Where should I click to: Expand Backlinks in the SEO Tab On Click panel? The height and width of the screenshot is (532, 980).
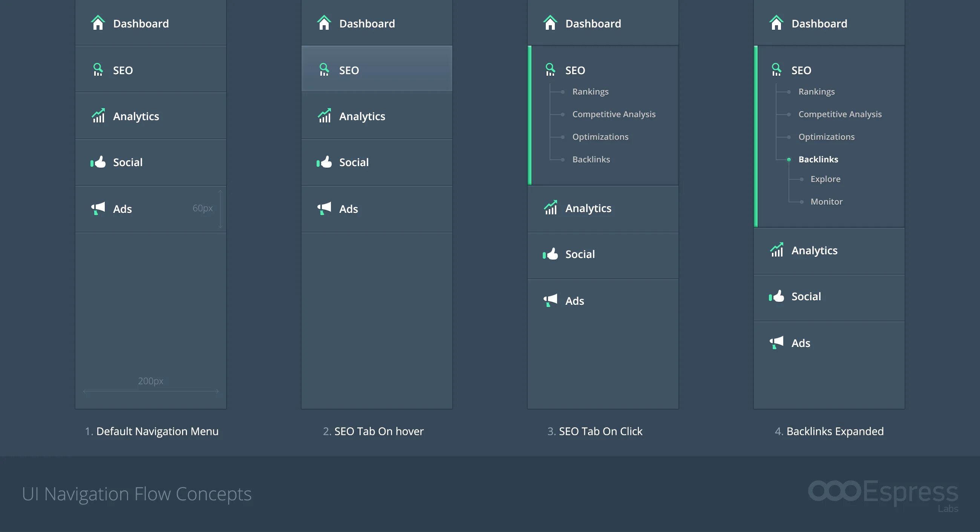pos(591,159)
